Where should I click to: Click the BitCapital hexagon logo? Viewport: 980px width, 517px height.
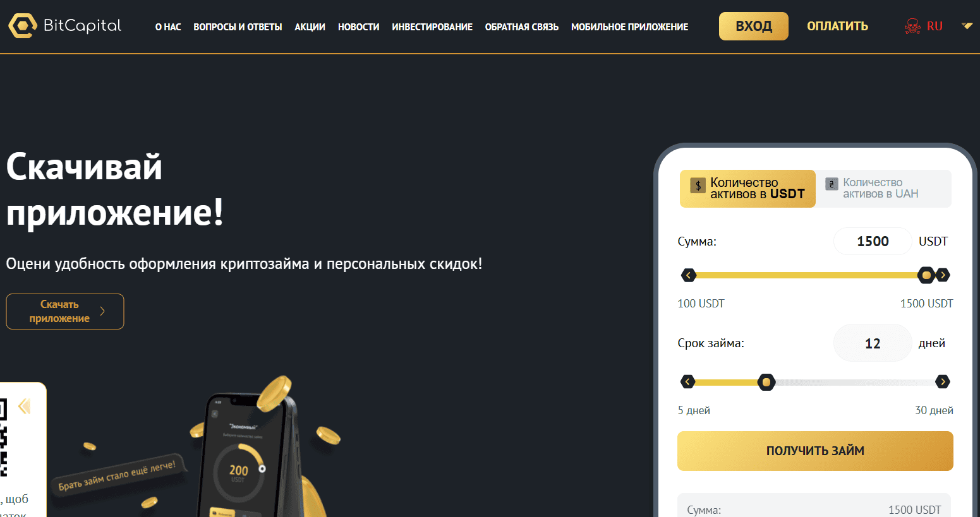click(23, 26)
